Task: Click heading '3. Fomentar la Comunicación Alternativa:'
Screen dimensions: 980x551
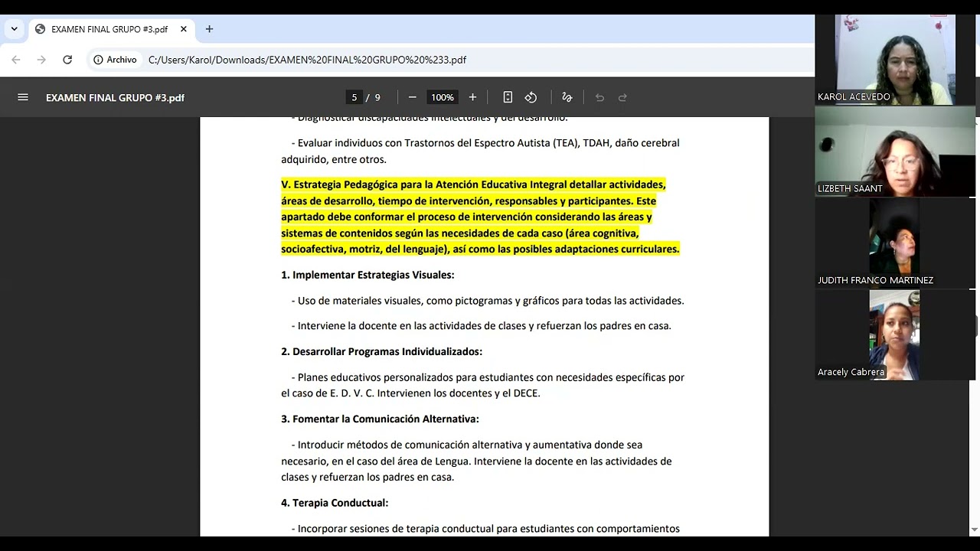Action: (380, 419)
